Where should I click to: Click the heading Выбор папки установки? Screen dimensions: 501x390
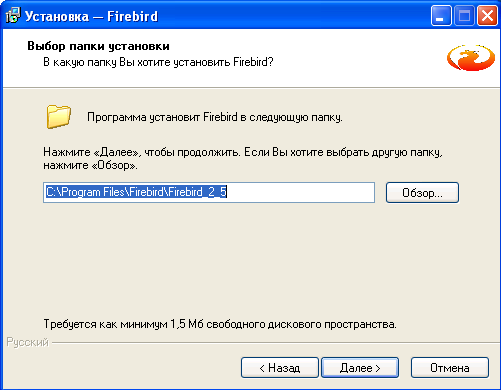[x=98, y=46]
